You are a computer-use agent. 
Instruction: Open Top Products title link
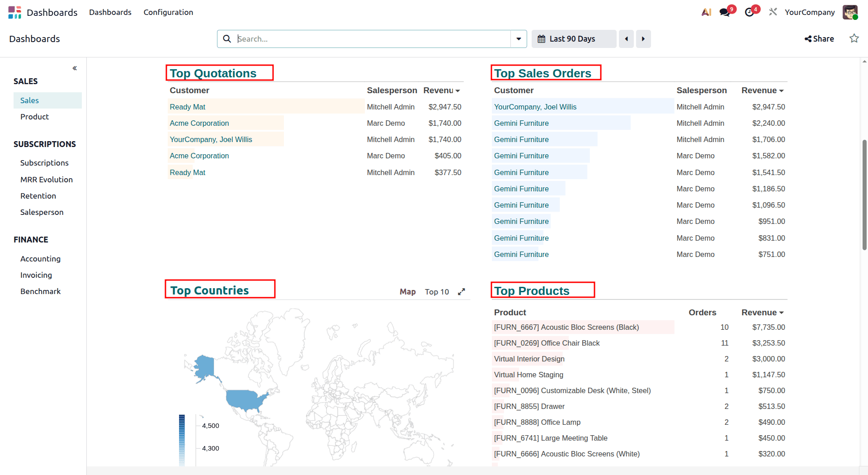(x=532, y=291)
